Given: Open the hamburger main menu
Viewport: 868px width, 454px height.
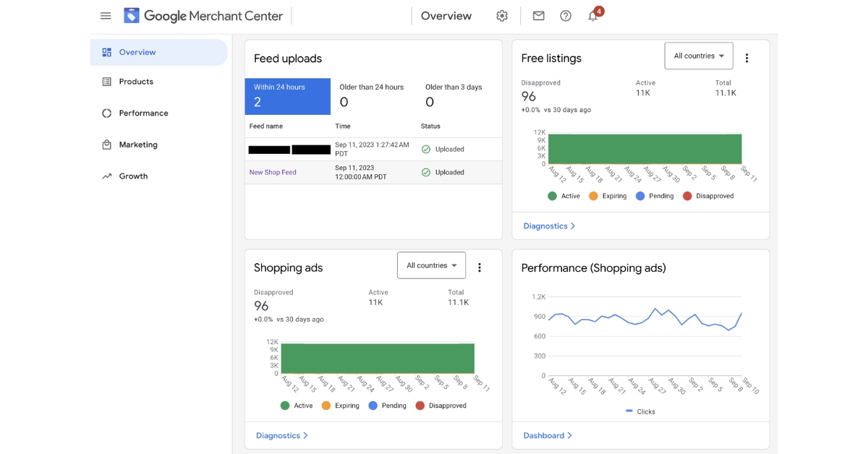Looking at the screenshot, I should pos(106,16).
